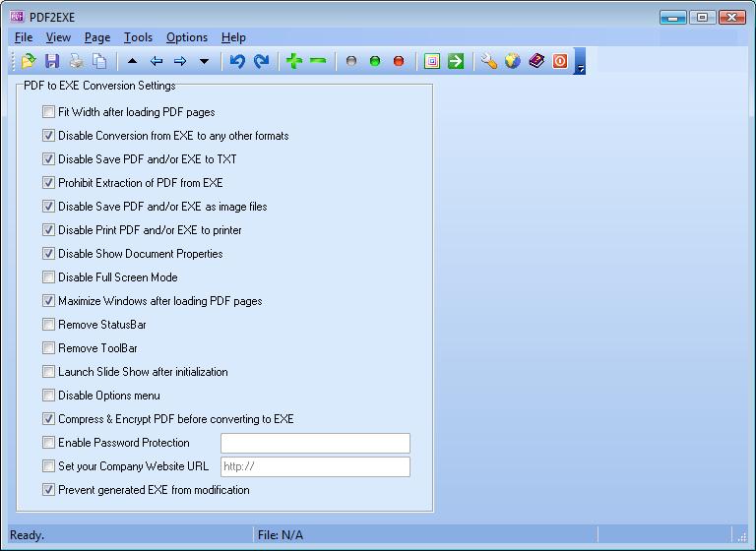Open the Options menu

pos(187,37)
